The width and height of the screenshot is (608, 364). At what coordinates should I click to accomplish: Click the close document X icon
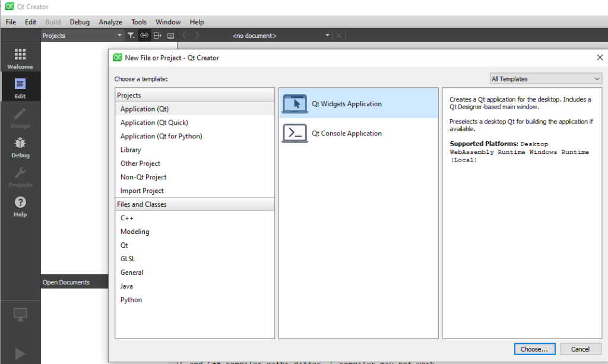[339, 36]
